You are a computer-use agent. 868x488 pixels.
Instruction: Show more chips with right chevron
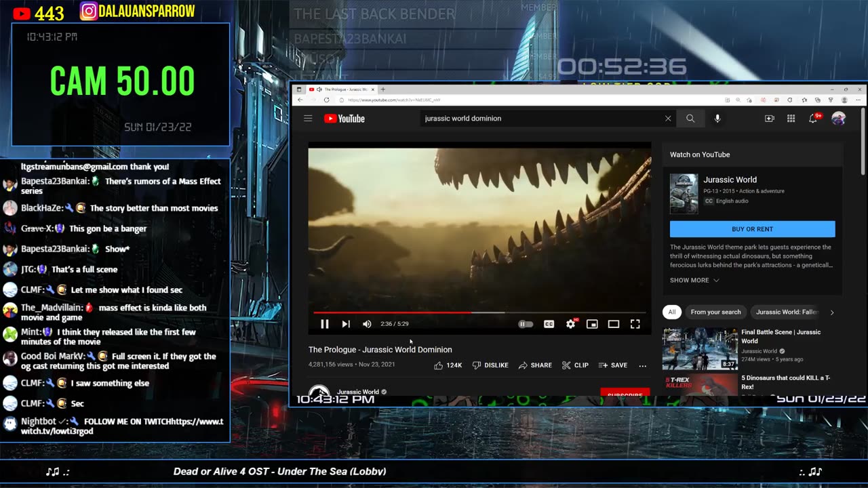[832, 312]
